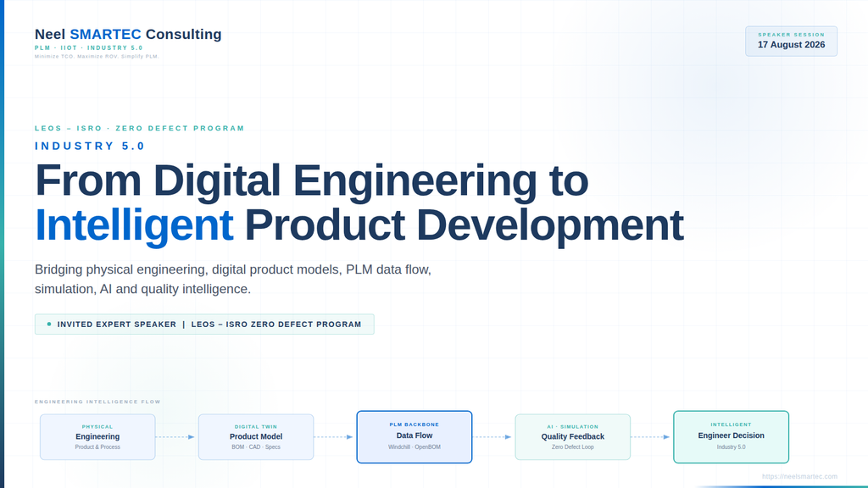This screenshot has height=488, width=868.
Task: Click 'Minimize TCO. Maximize ROV. Simplify PLM.' text
Action: click(x=97, y=57)
